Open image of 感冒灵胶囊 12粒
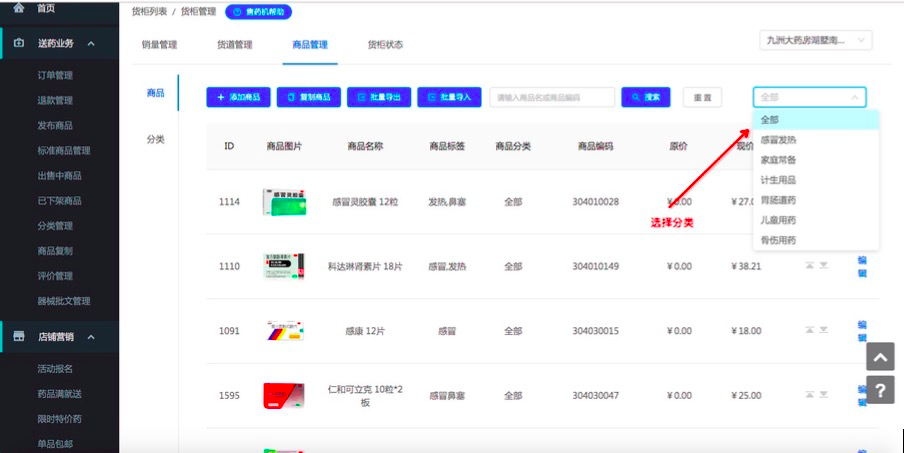 pyautogui.click(x=284, y=202)
